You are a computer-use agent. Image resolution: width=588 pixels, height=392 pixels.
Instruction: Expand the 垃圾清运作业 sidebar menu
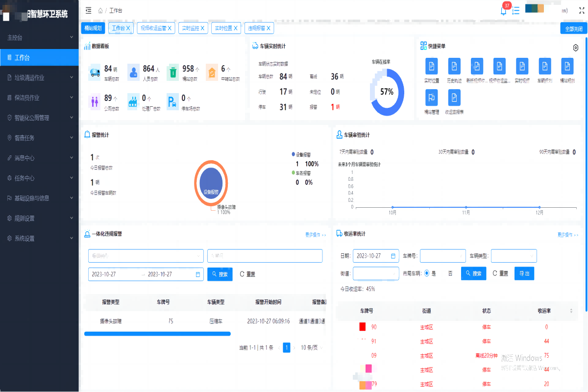(39, 77)
